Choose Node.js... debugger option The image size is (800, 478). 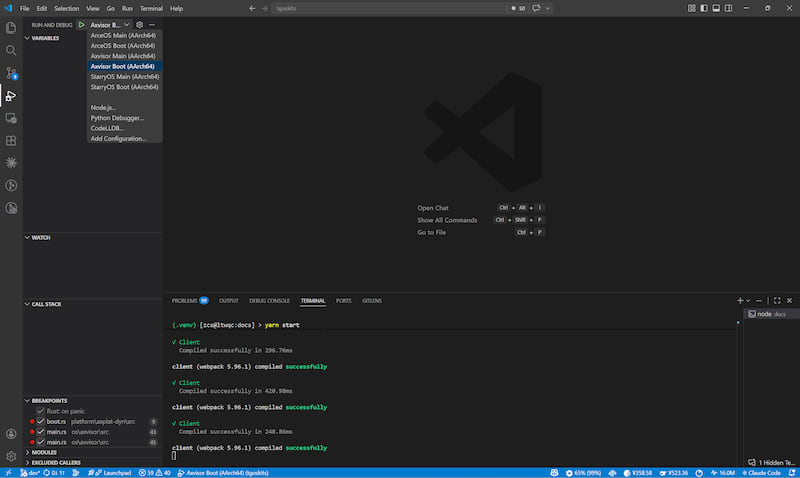pos(124,107)
